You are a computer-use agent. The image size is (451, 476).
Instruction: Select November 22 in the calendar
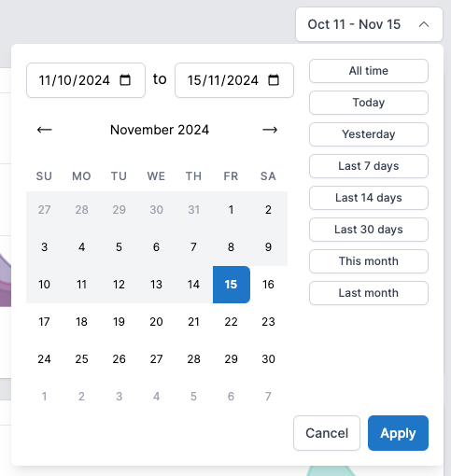232,322
